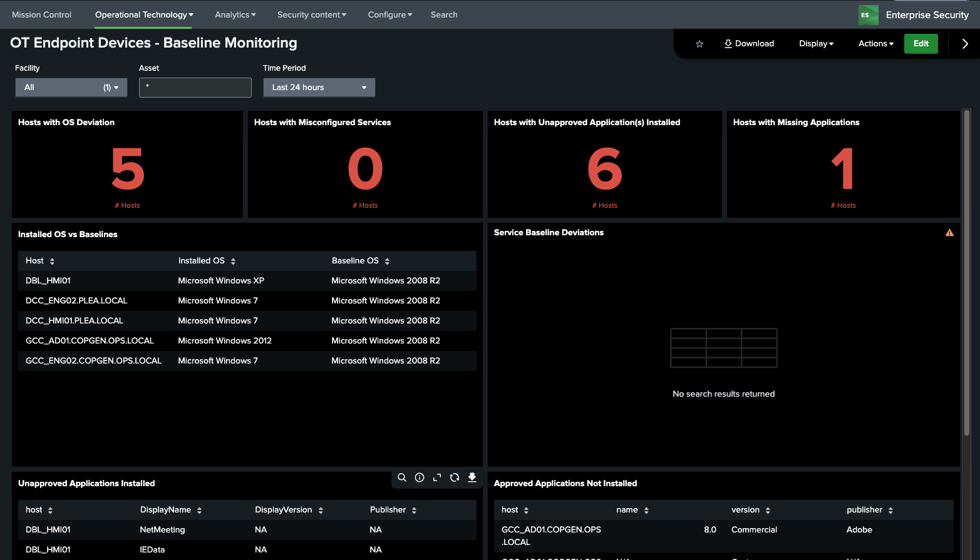Expand the Unapproved Applications panel fullscreen
This screenshot has width=980, height=560.
point(437,477)
